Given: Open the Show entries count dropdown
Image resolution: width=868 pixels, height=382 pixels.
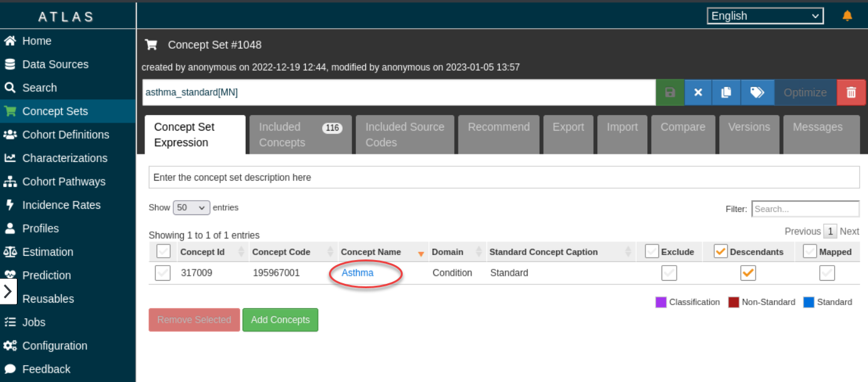Looking at the screenshot, I should coord(191,208).
